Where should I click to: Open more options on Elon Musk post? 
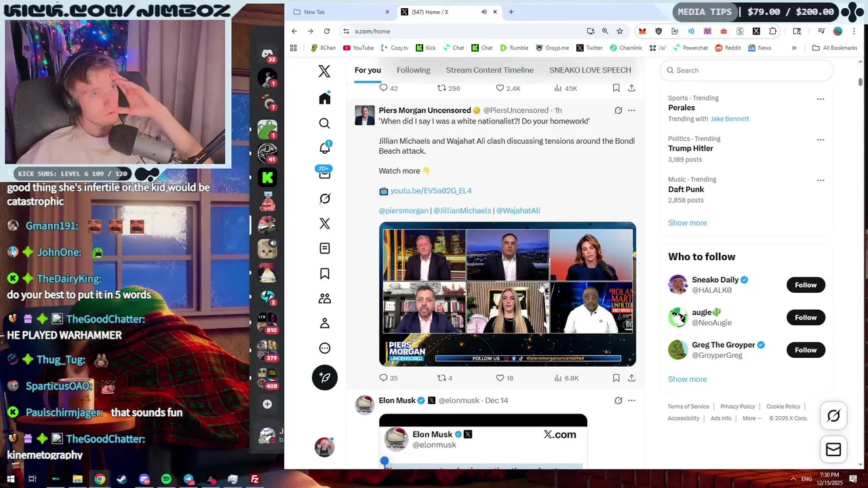tap(631, 401)
